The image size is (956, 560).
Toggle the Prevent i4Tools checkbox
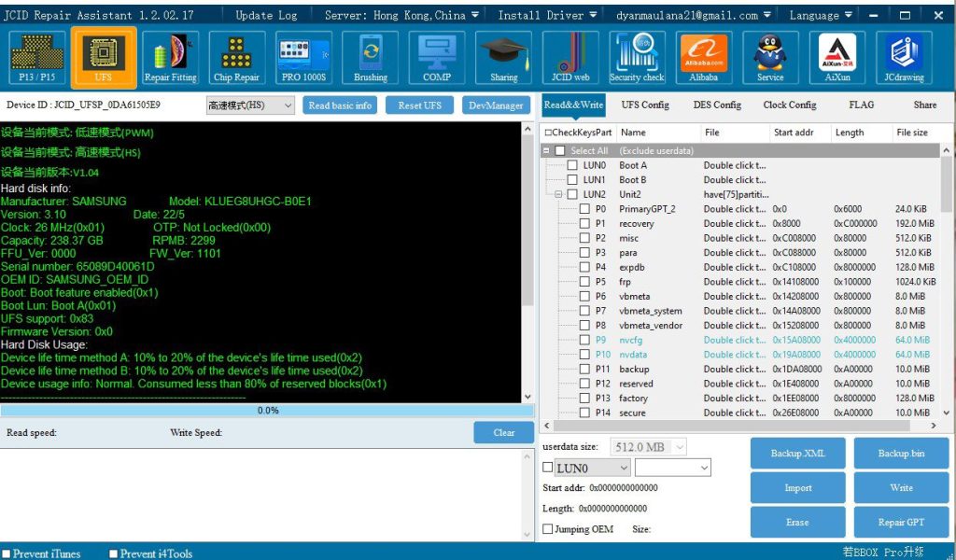(x=113, y=553)
